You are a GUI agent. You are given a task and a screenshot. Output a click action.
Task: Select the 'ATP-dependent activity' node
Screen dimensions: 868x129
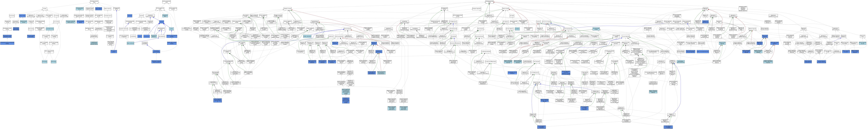[117, 9]
